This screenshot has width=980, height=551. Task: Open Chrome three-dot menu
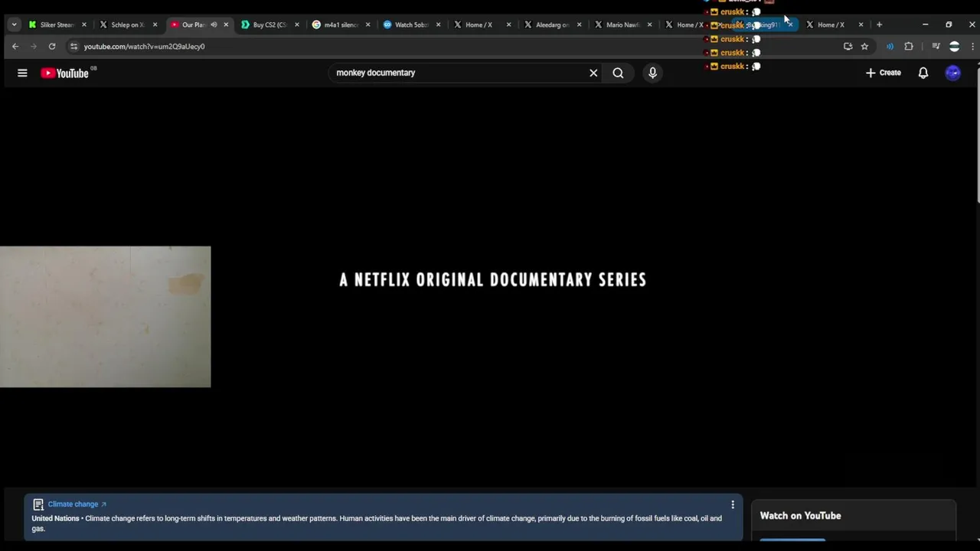tap(972, 47)
